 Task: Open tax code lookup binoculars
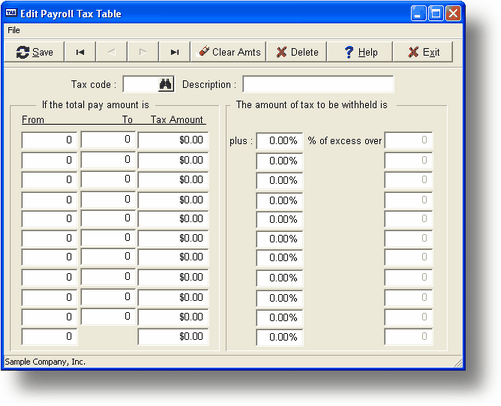coord(166,84)
